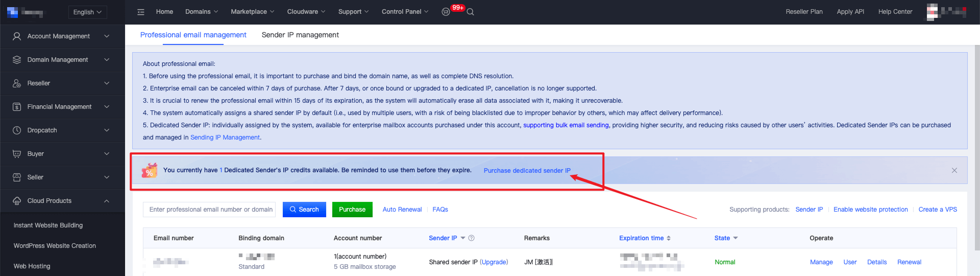This screenshot has height=276, width=980.
Task: Close the dedicated sender IP banner
Action: tap(954, 170)
